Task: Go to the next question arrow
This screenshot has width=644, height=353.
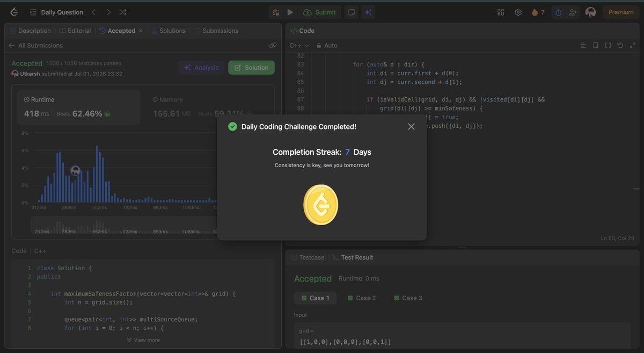Action: pos(108,12)
